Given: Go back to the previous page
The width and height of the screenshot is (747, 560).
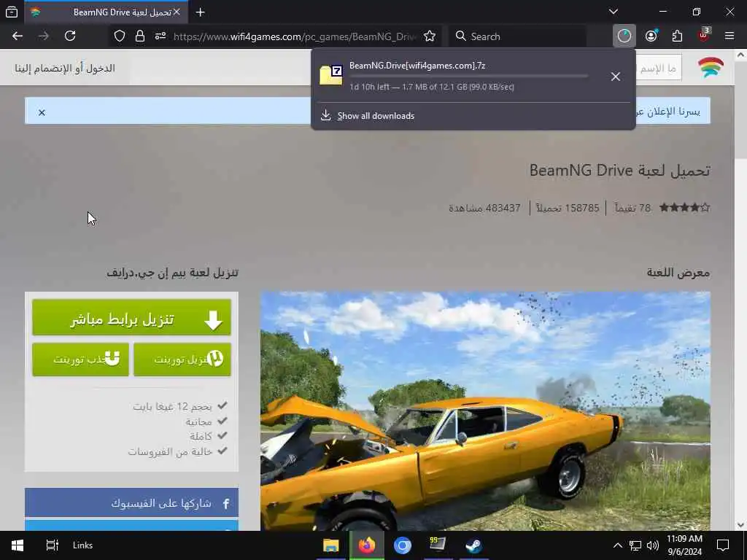Looking at the screenshot, I should (x=18, y=36).
